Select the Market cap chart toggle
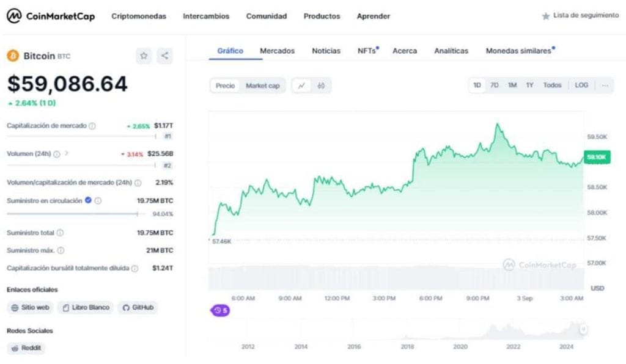This screenshot has width=626, height=364. coord(263,86)
